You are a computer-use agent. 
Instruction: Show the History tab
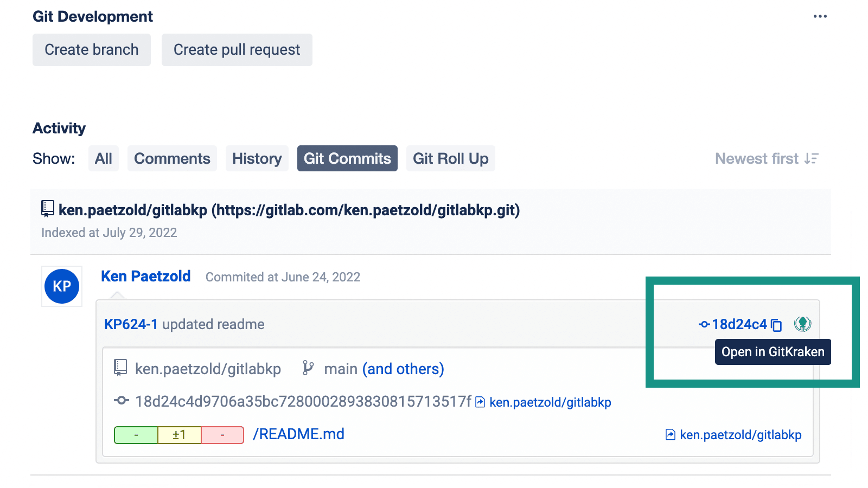257,158
